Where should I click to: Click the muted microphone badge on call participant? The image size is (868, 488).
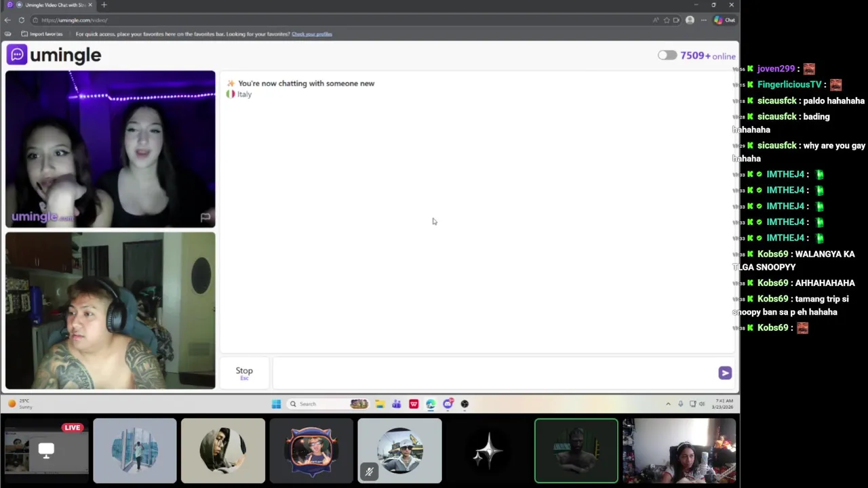[369, 472]
